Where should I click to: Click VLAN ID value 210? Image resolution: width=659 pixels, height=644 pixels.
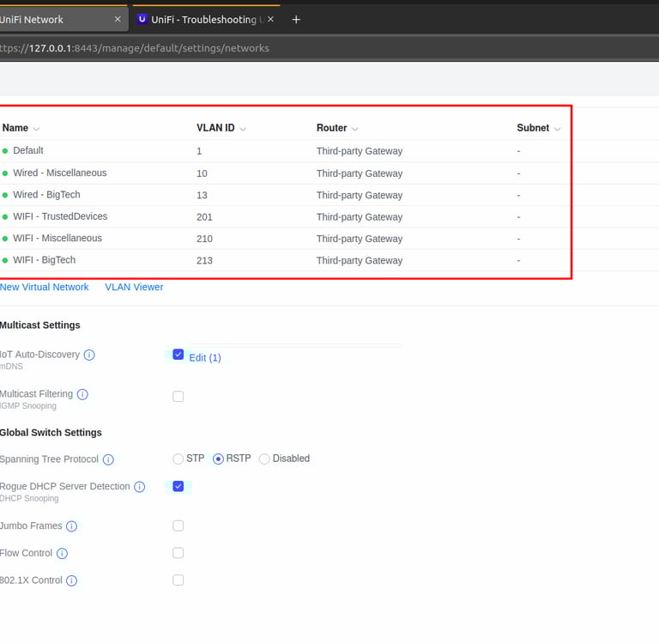204,239
